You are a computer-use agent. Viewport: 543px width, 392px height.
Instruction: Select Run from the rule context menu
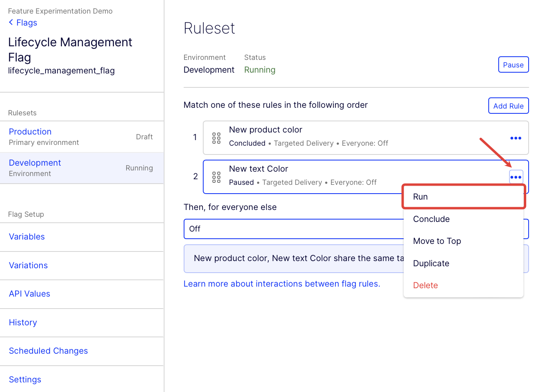pyautogui.click(x=420, y=197)
